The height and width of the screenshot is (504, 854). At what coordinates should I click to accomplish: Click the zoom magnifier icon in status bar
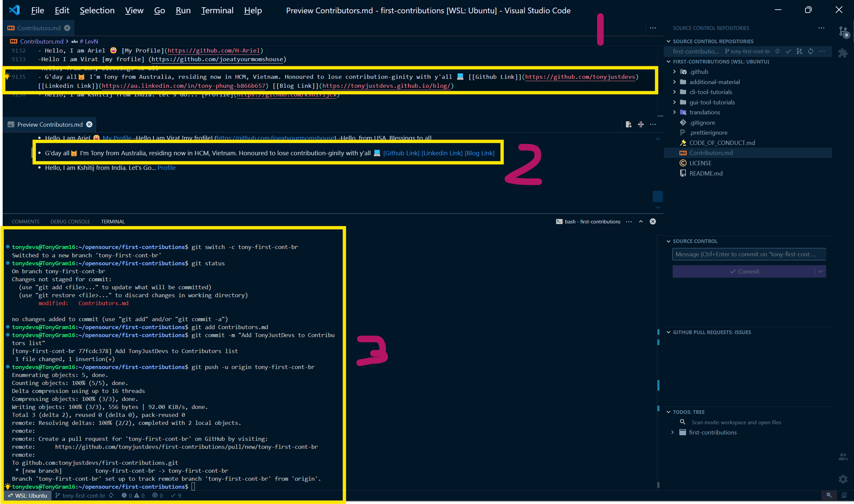[829, 495]
